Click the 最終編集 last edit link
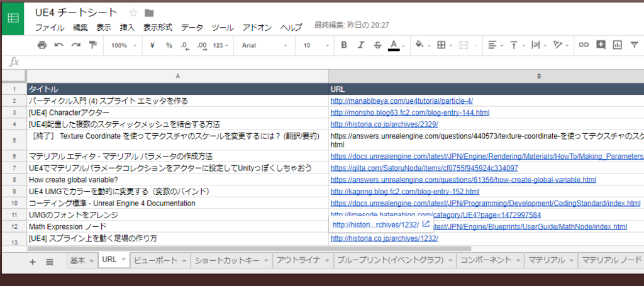 click(x=352, y=25)
